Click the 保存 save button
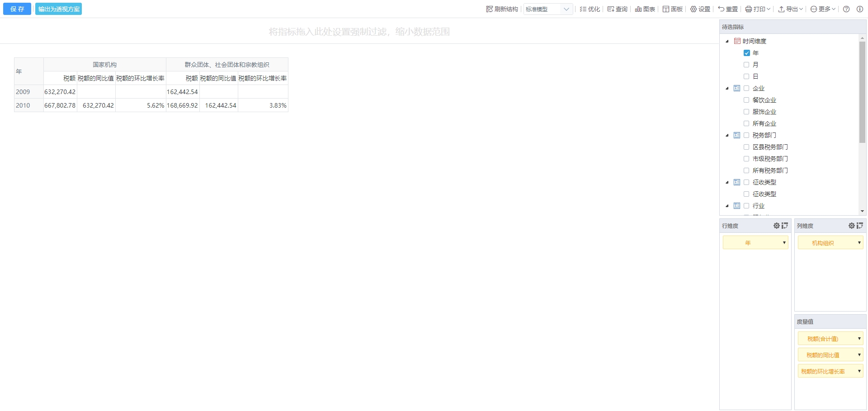Image resolution: width=868 pixels, height=411 pixels. [17, 9]
